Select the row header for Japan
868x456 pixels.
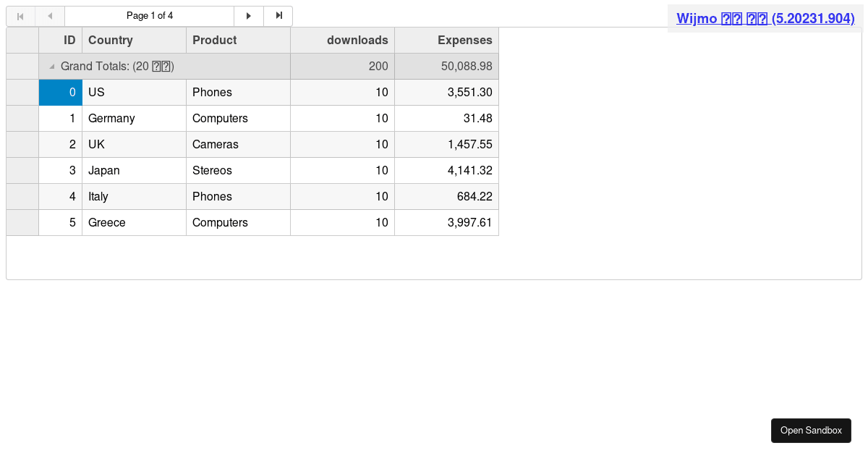tap(22, 171)
